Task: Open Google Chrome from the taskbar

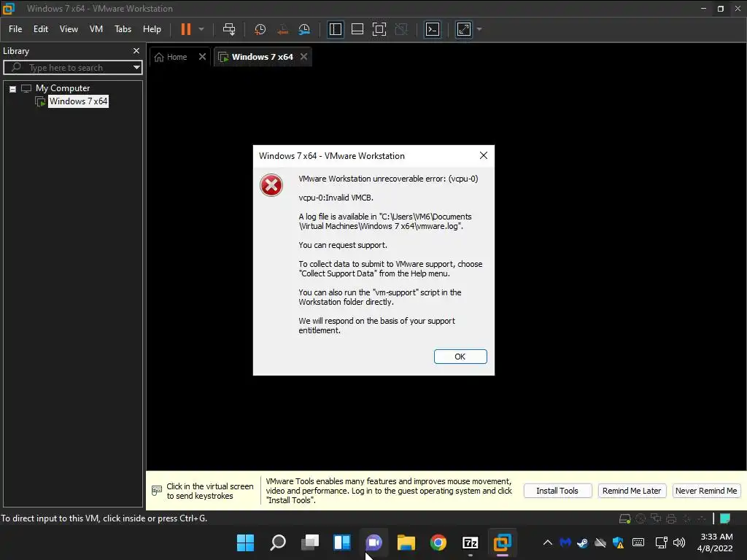Action: 438,542
